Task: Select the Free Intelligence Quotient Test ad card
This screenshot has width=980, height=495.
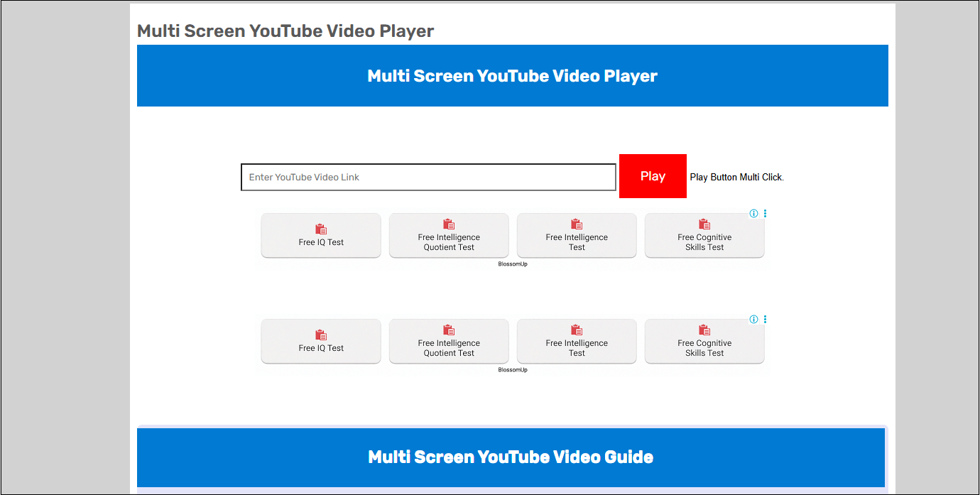Action: [x=448, y=235]
